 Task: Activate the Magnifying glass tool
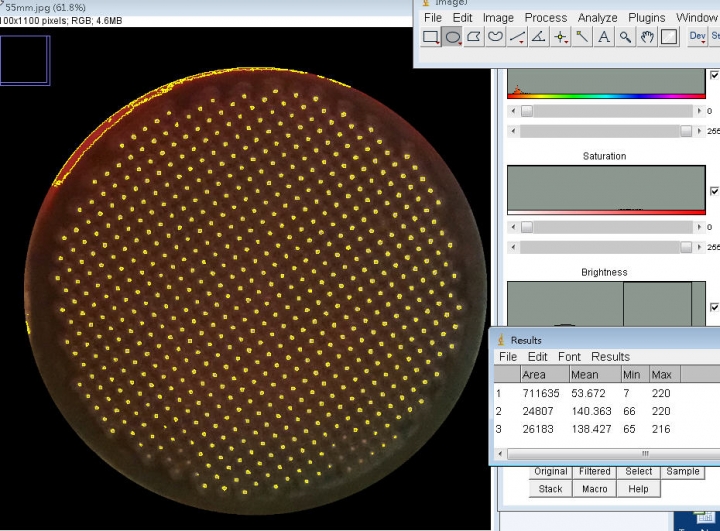click(x=626, y=37)
